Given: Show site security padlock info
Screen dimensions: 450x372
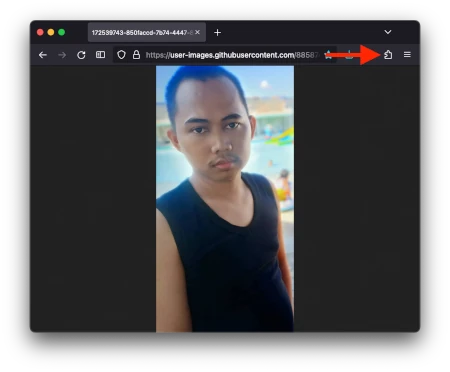Looking at the screenshot, I should (x=136, y=55).
